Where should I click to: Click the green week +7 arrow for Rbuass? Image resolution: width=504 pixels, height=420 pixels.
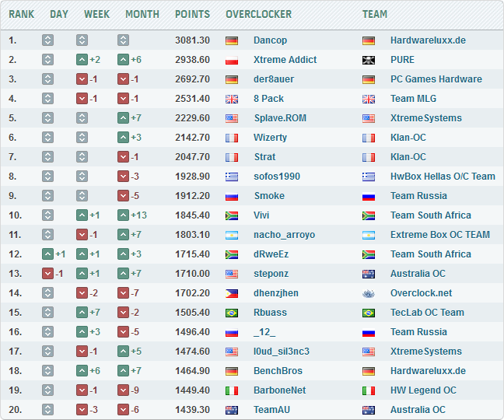[x=82, y=313]
